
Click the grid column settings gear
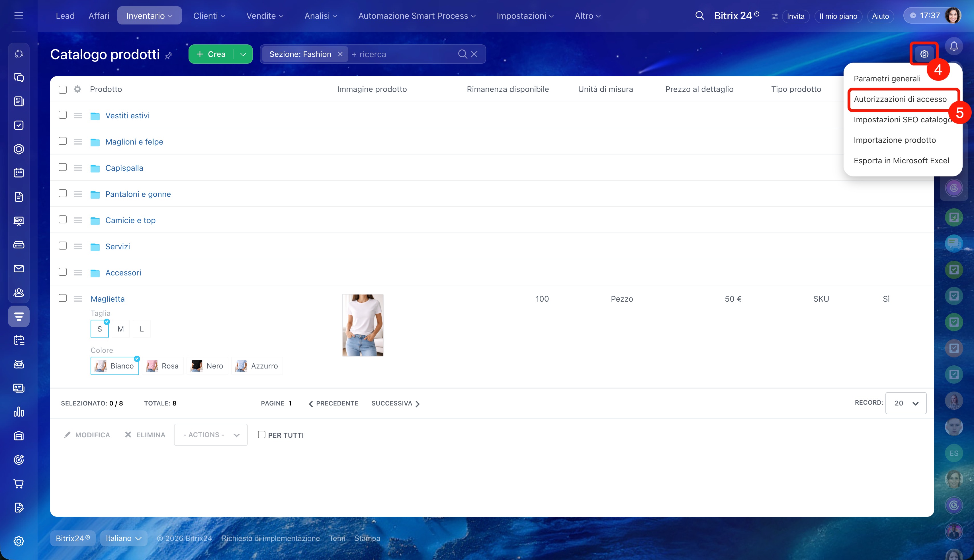click(x=77, y=89)
